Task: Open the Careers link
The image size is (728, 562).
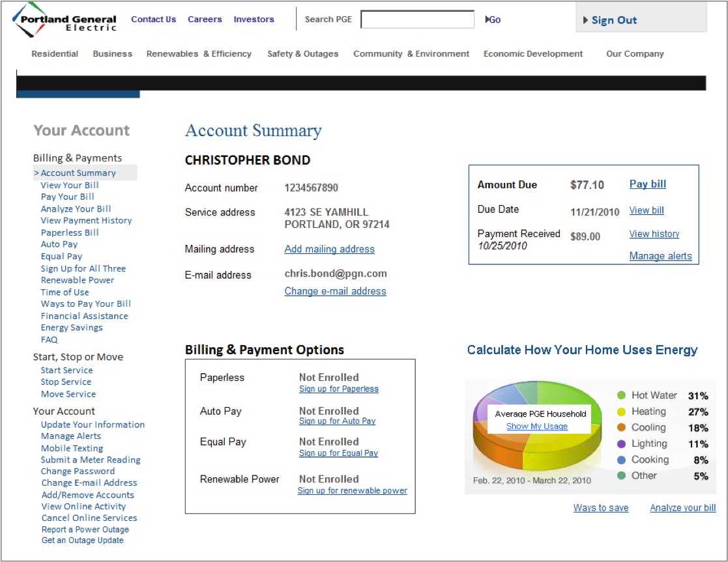Action: (x=205, y=20)
